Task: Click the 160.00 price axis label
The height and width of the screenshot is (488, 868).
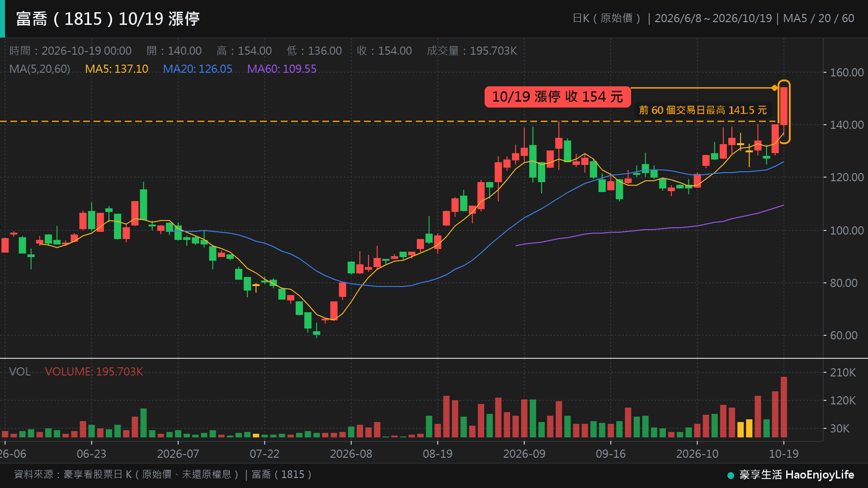Action: pyautogui.click(x=847, y=72)
